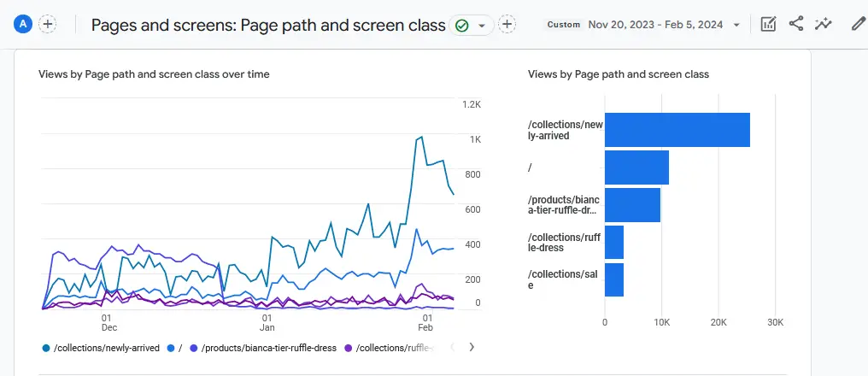Image resolution: width=868 pixels, height=376 pixels.
Task: Expand the date range dropdown arrow
Action: point(736,25)
